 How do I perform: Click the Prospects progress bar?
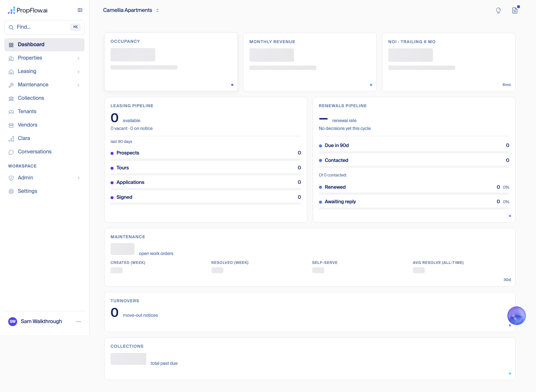coord(206,160)
